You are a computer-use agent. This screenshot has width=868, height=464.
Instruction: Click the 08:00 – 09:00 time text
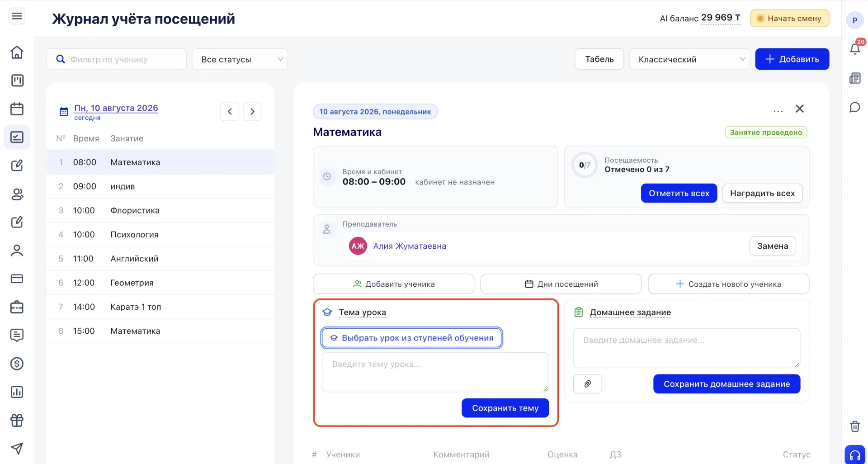coord(374,182)
